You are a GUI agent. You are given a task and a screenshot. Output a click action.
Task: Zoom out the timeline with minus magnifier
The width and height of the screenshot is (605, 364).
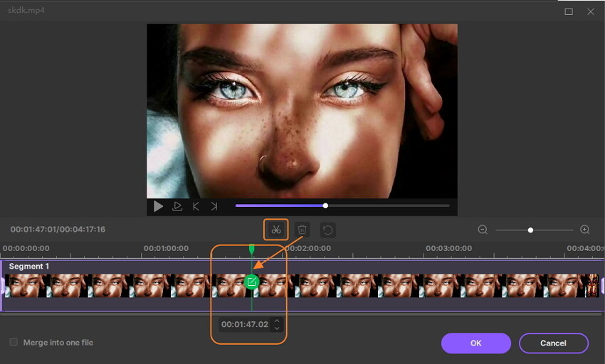pyautogui.click(x=483, y=230)
